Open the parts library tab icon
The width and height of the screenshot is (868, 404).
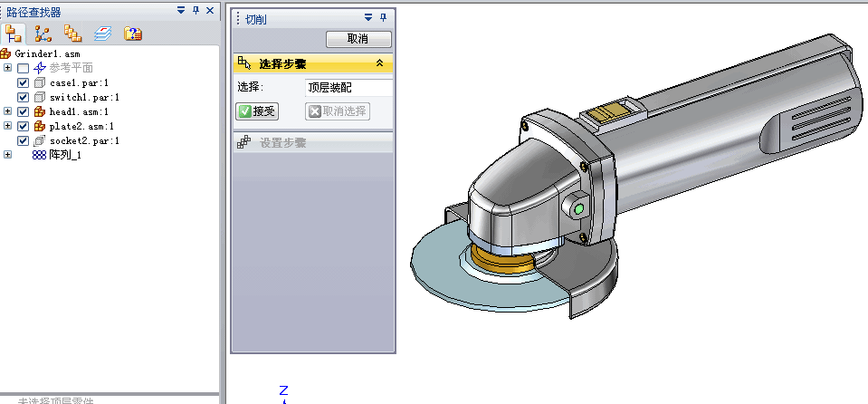pyautogui.click(x=72, y=34)
